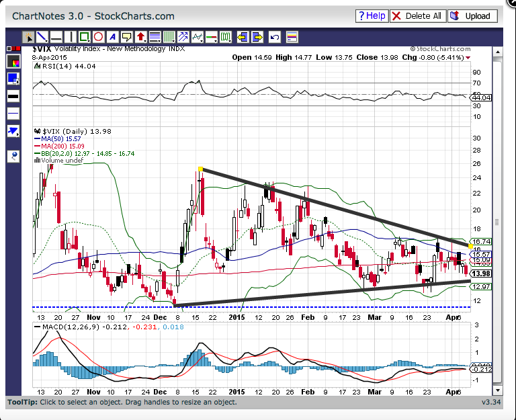
Task: Select the thick black line width
Action: (13, 96)
